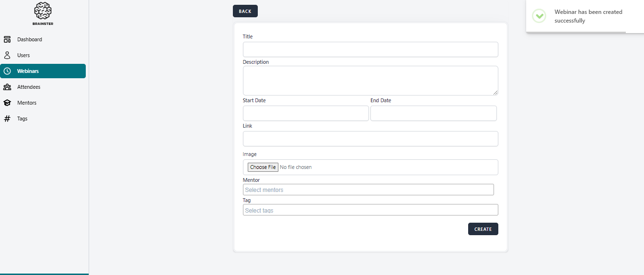Click the Attendees group icon
The width and height of the screenshot is (644, 275).
point(7,87)
